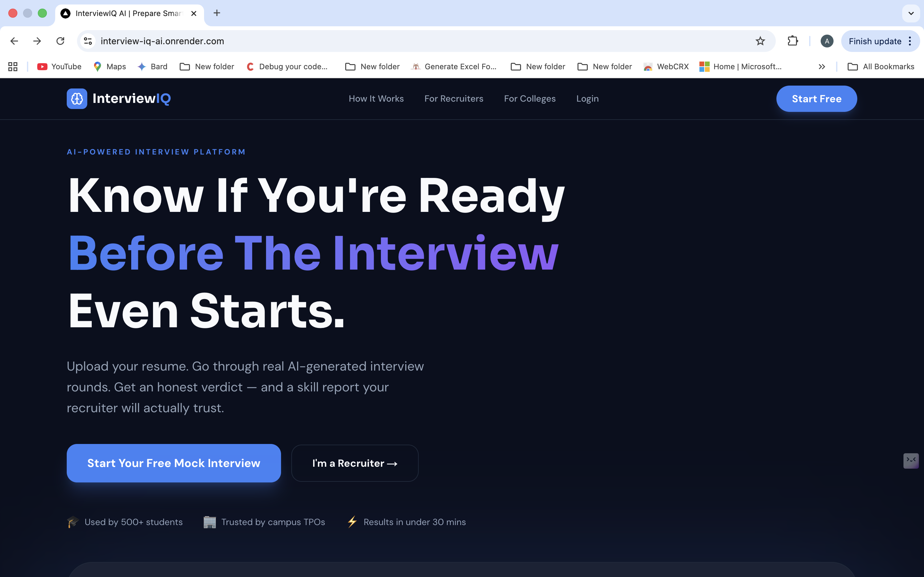Click the apps grid launcher icon

(13, 66)
